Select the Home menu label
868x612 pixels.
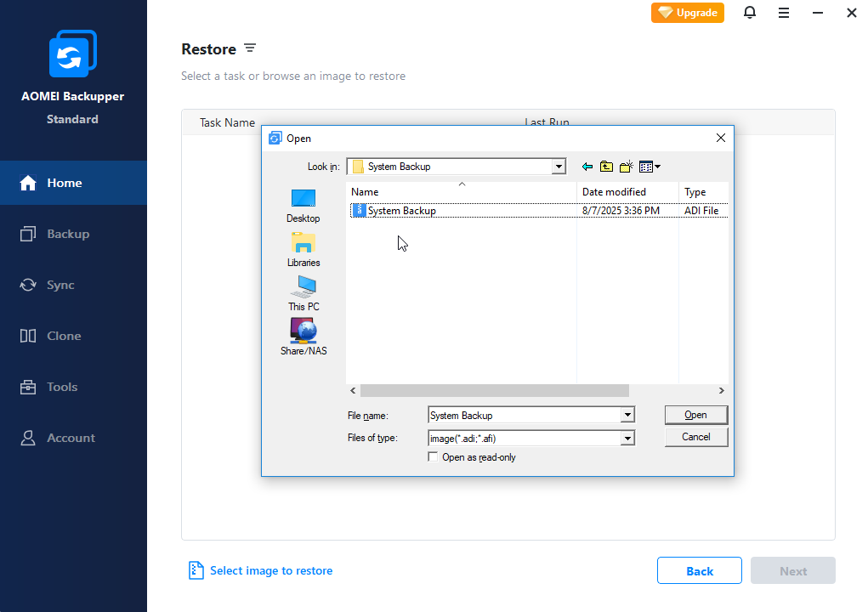pyautogui.click(x=65, y=183)
